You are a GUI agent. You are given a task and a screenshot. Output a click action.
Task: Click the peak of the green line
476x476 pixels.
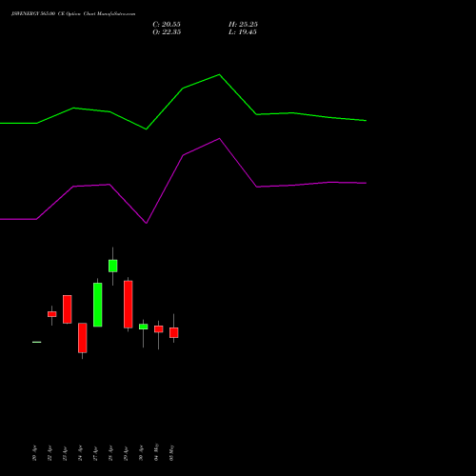[x=219, y=74]
